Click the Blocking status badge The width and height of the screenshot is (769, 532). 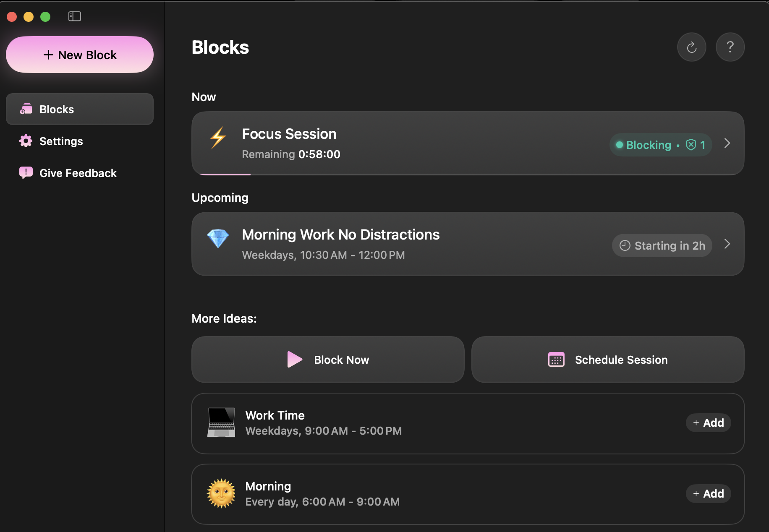661,145
